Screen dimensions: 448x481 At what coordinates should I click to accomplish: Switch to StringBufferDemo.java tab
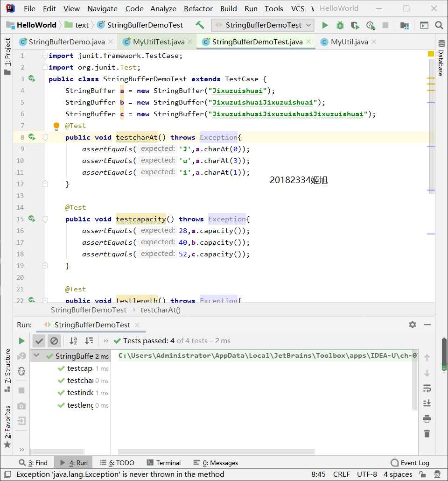tap(67, 42)
